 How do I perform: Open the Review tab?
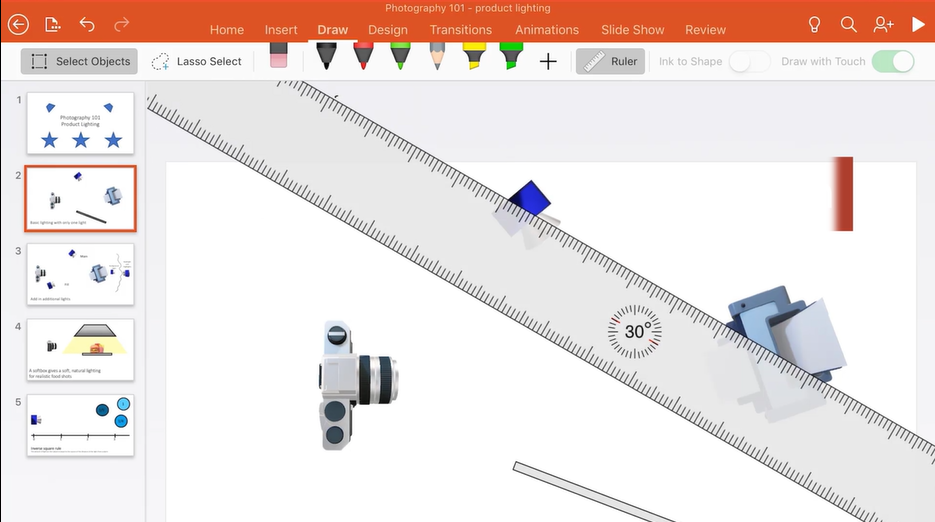coord(705,30)
